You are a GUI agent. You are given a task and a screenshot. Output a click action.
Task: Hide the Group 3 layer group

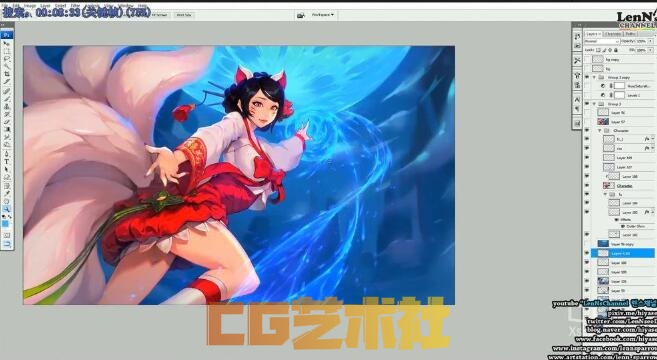pyautogui.click(x=587, y=104)
